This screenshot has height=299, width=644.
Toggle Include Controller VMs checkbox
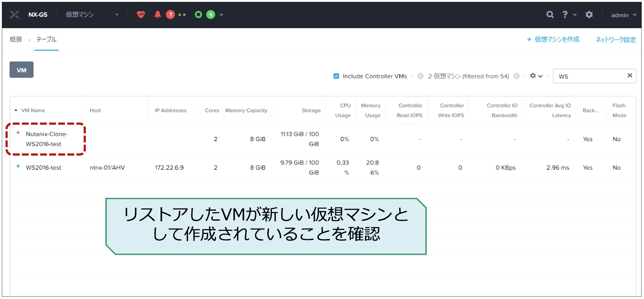(336, 76)
